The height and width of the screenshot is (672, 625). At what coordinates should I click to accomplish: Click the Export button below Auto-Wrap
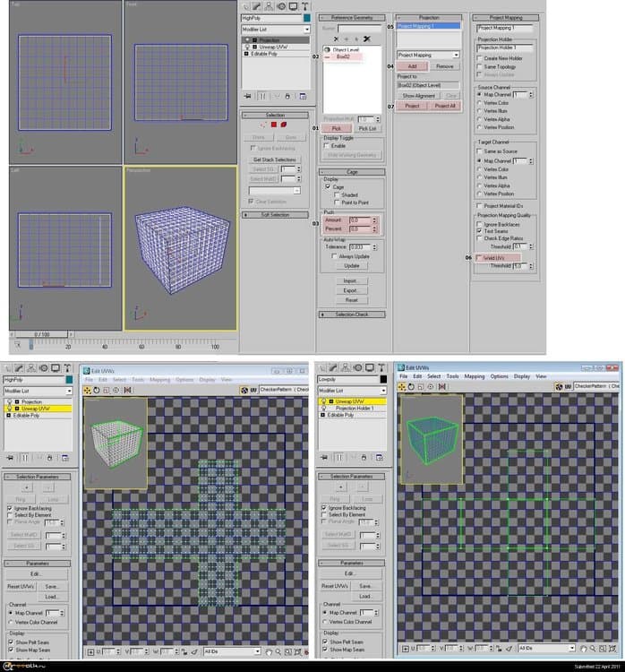(x=351, y=290)
